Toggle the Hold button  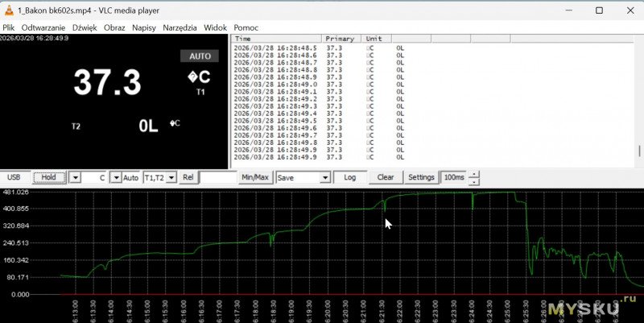(x=49, y=177)
